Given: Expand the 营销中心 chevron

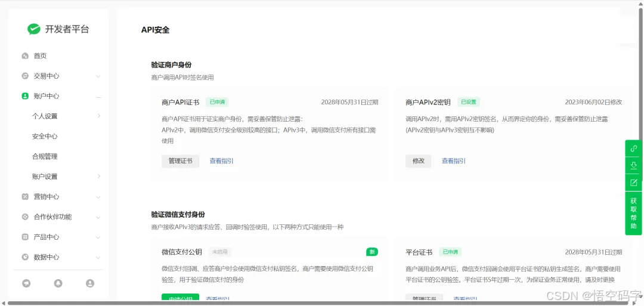Looking at the screenshot, I should 98,197.
